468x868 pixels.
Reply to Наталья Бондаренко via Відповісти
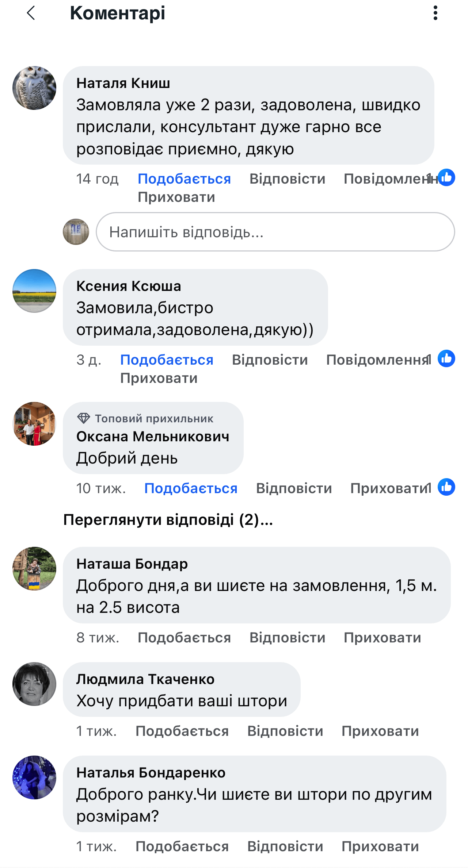tap(285, 846)
